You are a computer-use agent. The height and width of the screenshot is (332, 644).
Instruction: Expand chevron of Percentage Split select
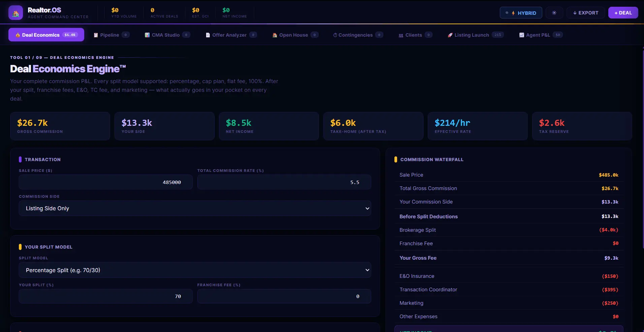[367, 270]
